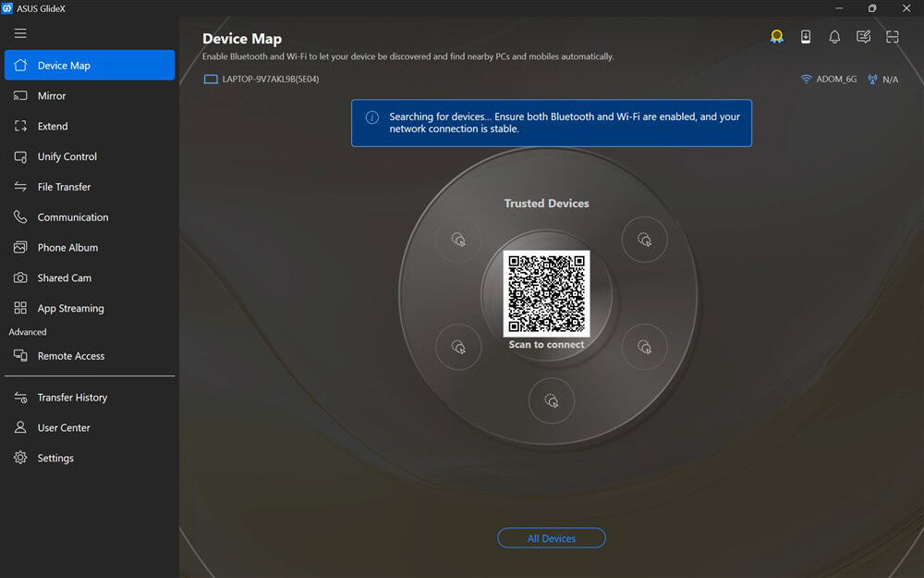
Task: View Transfer History
Action: 90,398
